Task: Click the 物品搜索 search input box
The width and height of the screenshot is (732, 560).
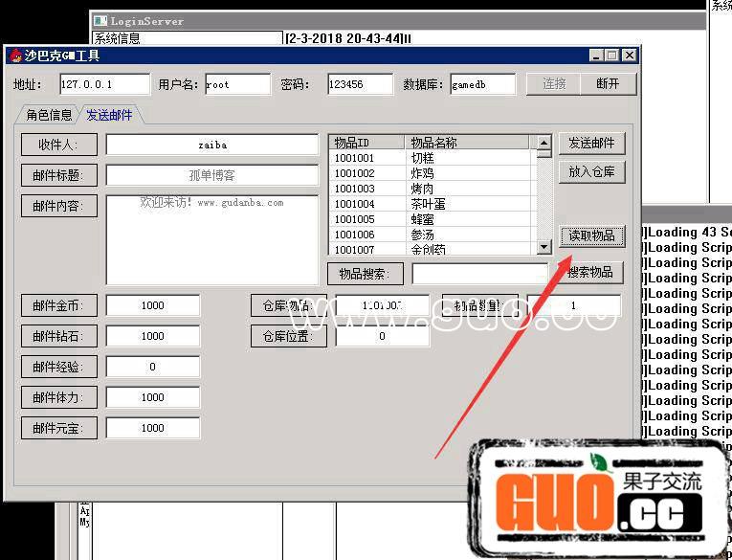Action: tap(480, 274)
